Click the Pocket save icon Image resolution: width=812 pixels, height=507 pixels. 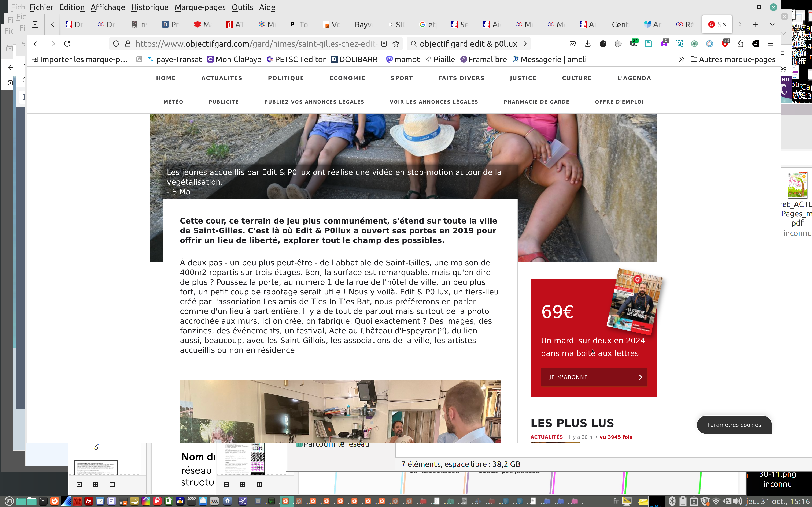[572, 44]
